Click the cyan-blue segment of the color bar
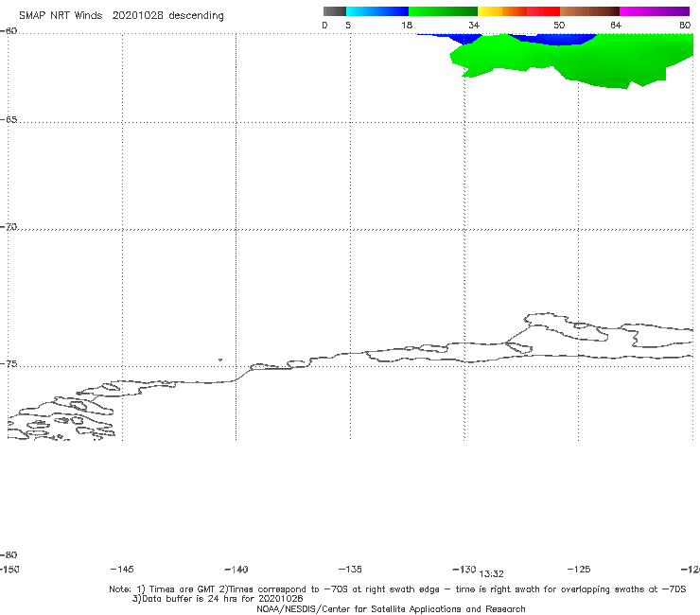The height and width of the screenshot is (615, 700). pyautogui.click(x=377, y=11)
